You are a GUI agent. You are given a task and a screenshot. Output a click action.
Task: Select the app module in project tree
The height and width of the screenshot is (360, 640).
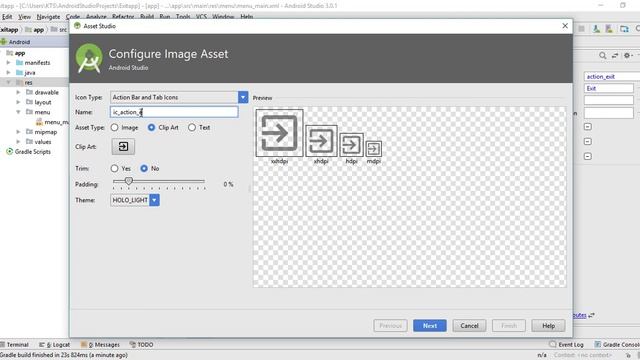pos(16,53)
